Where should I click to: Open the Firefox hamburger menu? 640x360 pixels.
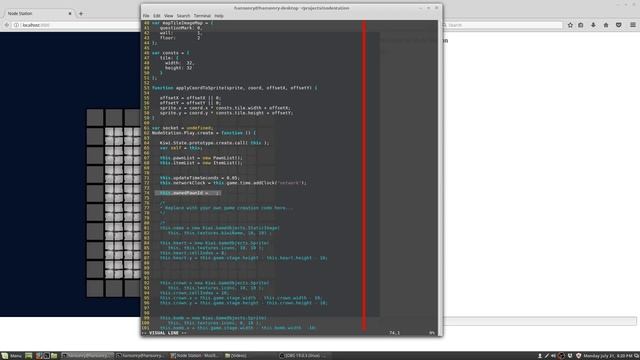[x=633, y=25]
